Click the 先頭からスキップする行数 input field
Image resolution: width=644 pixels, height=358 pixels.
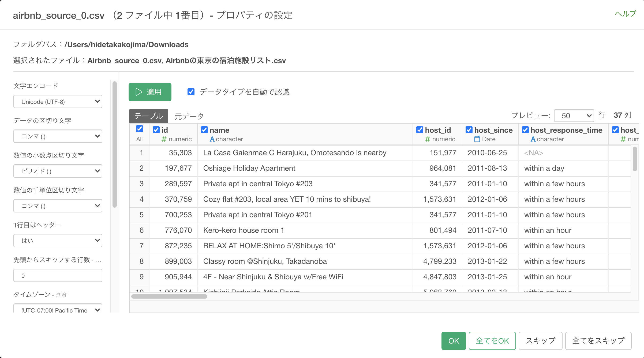58,275
